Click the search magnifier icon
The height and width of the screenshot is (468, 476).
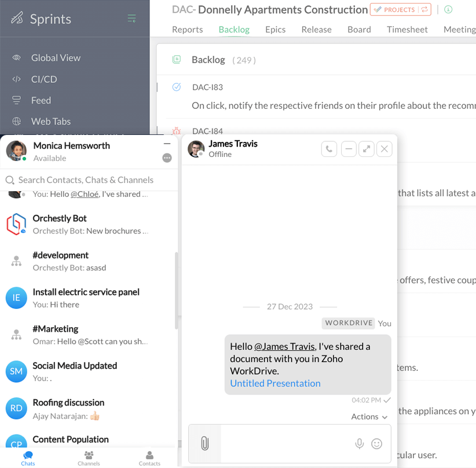pyautogui.click(x=10, y=180)
